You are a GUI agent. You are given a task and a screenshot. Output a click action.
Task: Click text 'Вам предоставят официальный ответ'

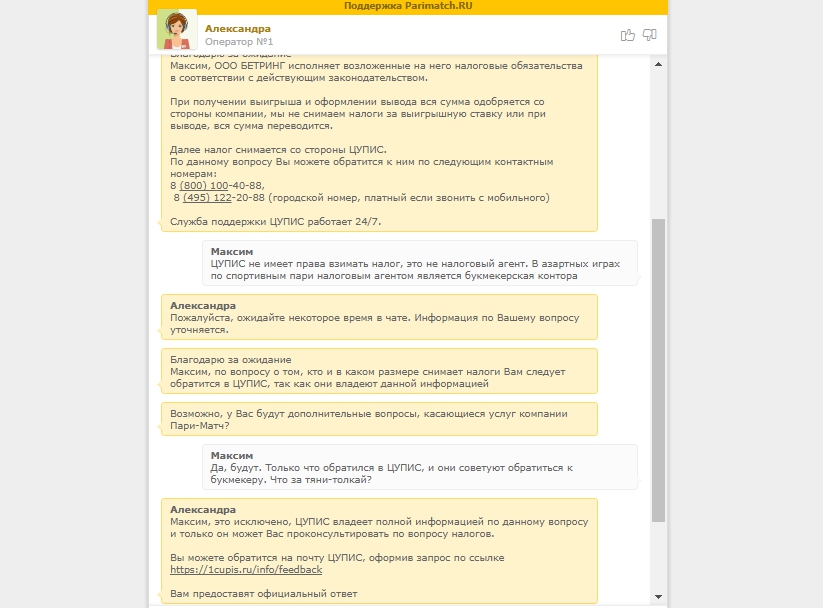click(263, 594)
